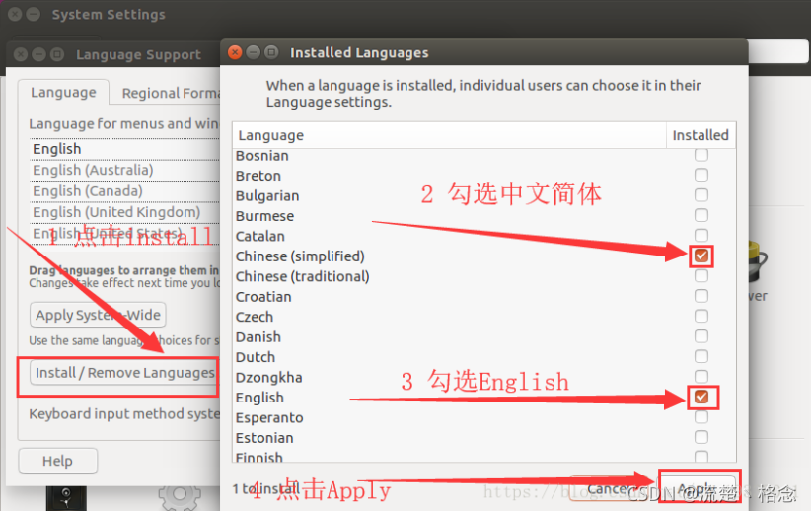The height and width of the screenshot is (512, 812).
Task: Sort by the Installed column header
Action: 701,135
